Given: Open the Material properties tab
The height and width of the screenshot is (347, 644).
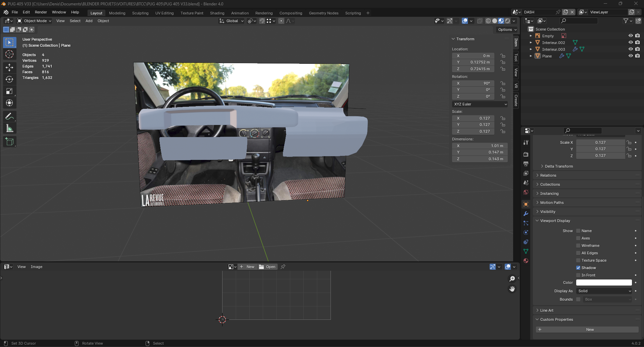Looking at the screenshot, I should 526,261.
